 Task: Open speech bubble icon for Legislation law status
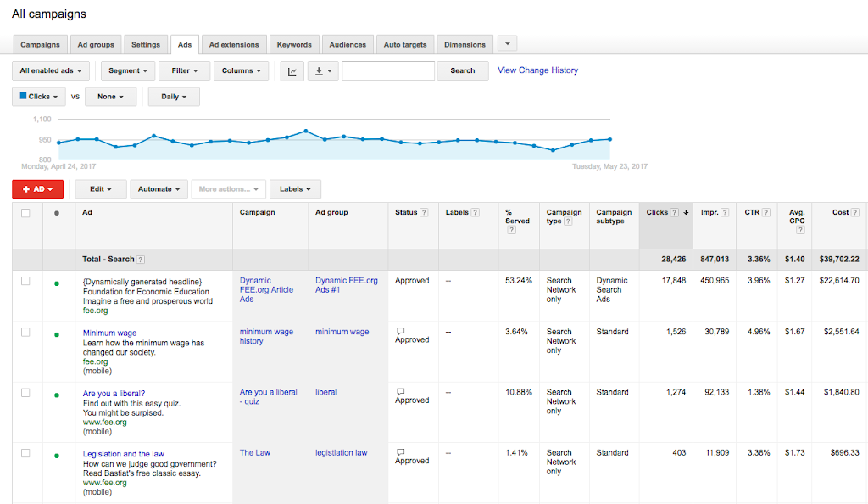coord(400,452)
